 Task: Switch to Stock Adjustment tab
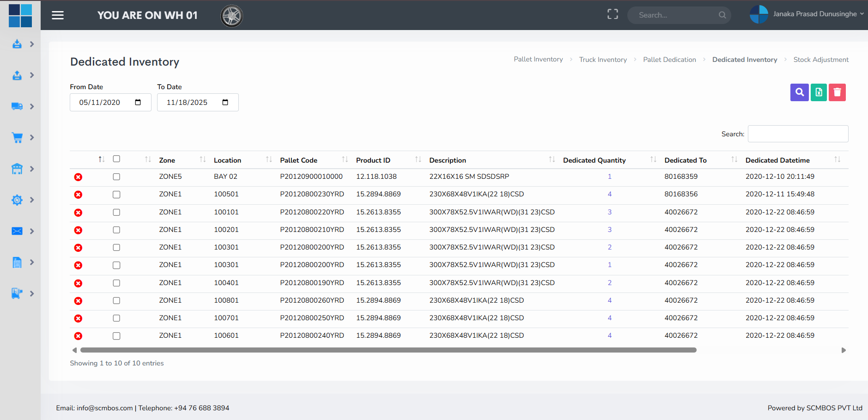pos(820,60)
